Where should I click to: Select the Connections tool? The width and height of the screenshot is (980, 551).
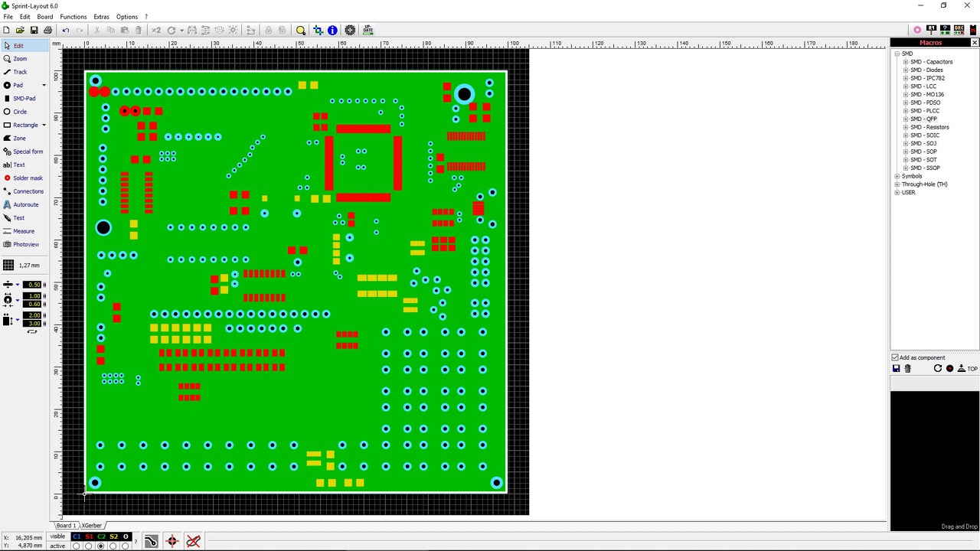click(x=24, y=191)
